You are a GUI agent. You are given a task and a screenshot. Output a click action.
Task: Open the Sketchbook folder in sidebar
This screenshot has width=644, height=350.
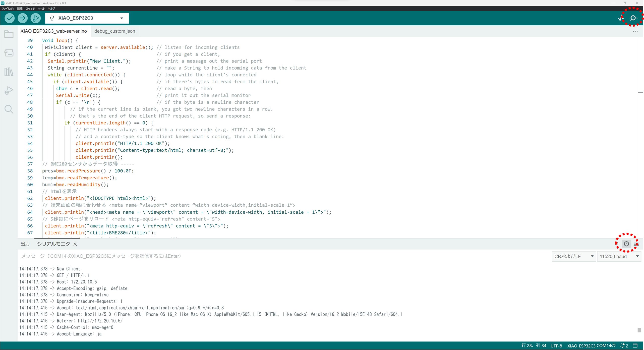pos(9,34)
